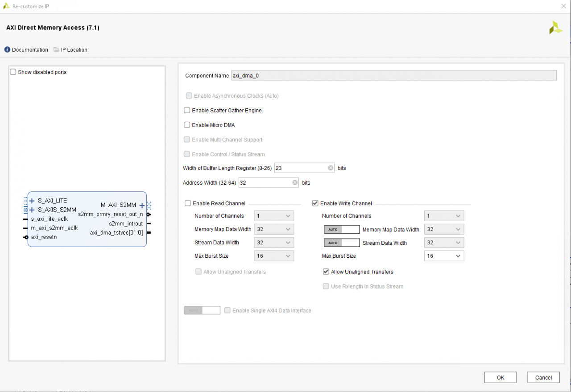
Task: Select the Component Name text field
Action: point(393,75)
